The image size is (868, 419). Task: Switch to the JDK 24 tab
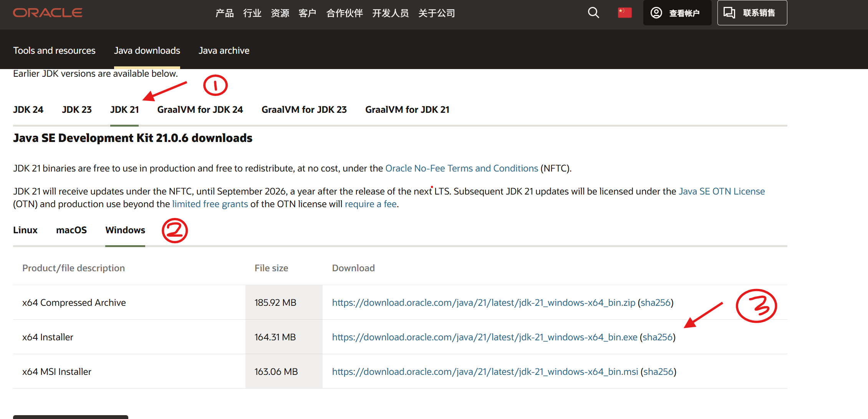[x=28, y=110]
